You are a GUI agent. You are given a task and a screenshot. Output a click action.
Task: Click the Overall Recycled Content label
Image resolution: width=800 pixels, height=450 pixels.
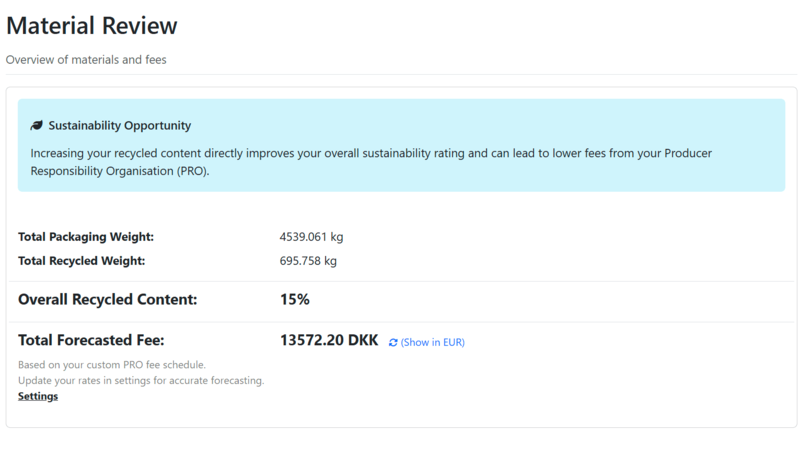pos(108,299)
